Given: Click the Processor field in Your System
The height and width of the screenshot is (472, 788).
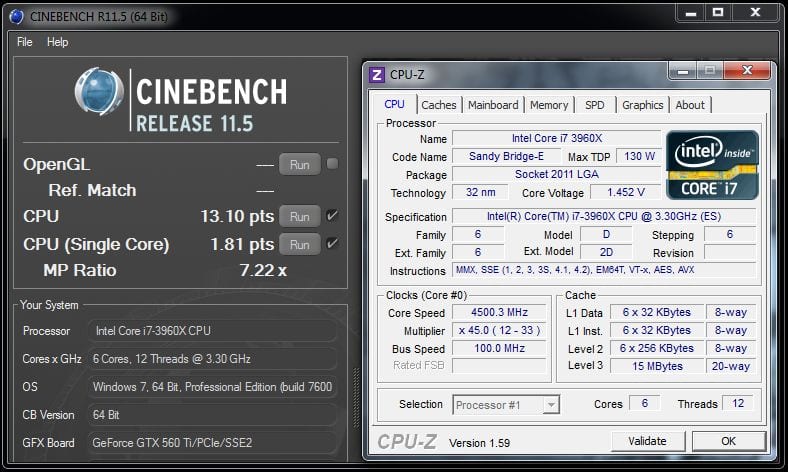Looking at the screenshot, I should click(214, 331).
